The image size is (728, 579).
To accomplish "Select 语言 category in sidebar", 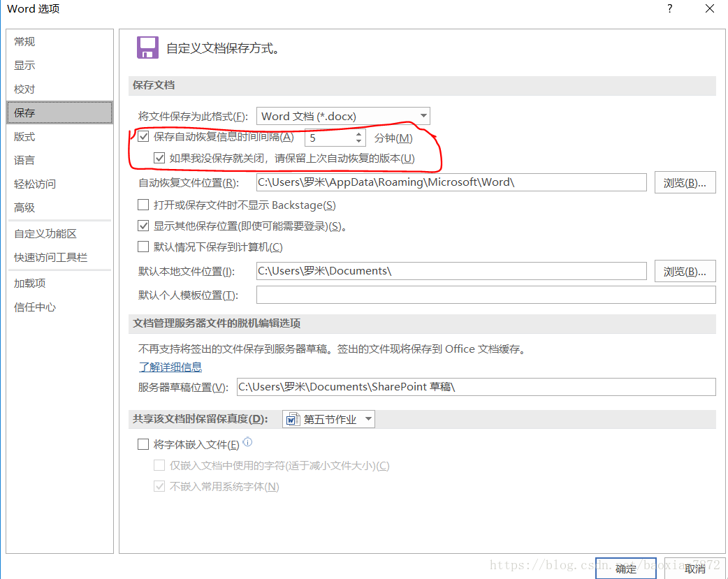I will 59,160.
